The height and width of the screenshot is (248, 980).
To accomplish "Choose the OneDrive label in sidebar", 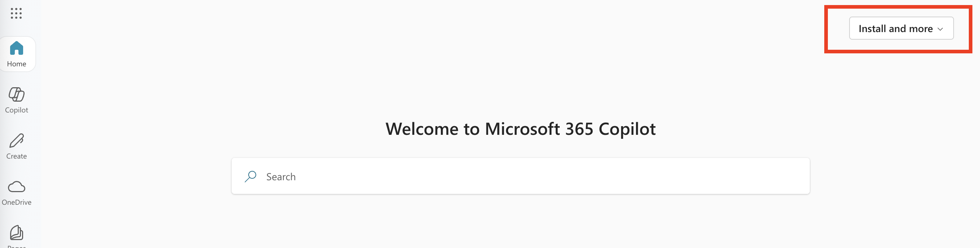I will [16, 202].
